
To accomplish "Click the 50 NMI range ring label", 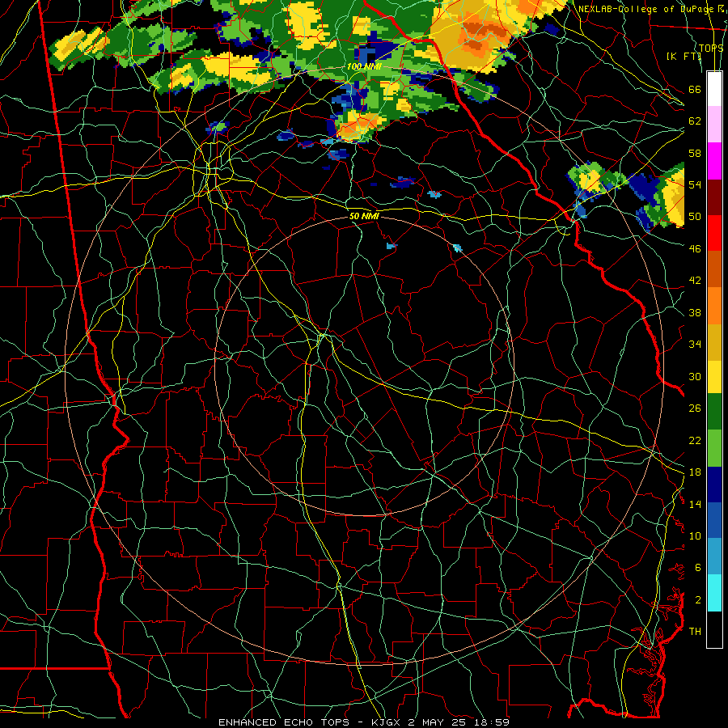I will point(364,217).
